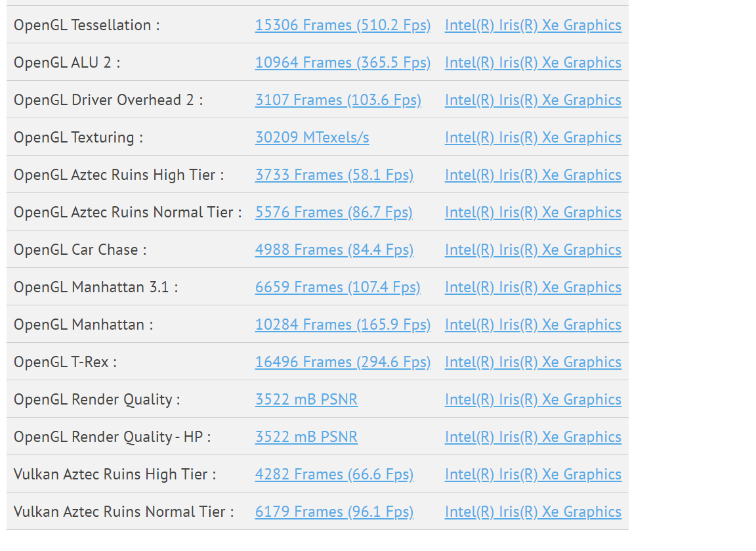Image resolution: width=756 pixels, height=551 pixels.
Task: Select the 'OpenGL T-Rex :' label
Action: [65, 362]
